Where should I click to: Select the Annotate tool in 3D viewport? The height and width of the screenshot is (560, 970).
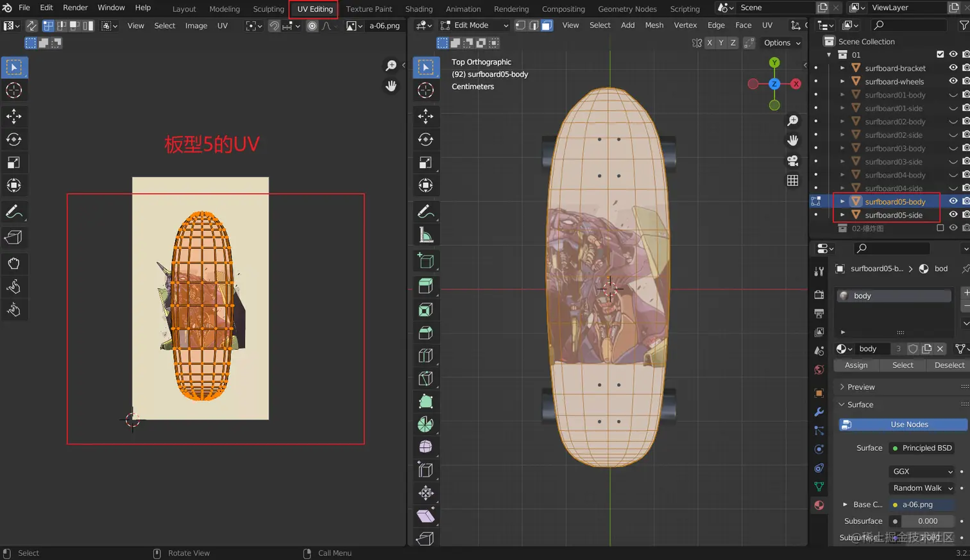(x=425, y=211)
